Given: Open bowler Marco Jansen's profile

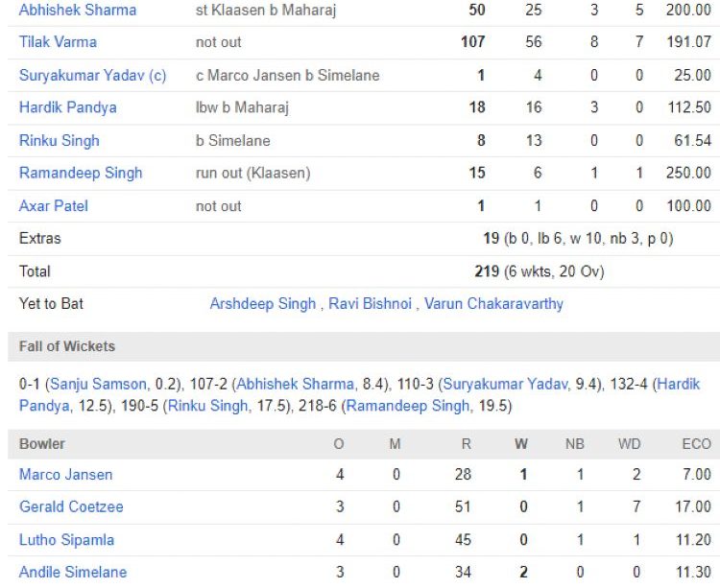Looking at the screenshot, I should pyautogui.click(x=65, y=474).
